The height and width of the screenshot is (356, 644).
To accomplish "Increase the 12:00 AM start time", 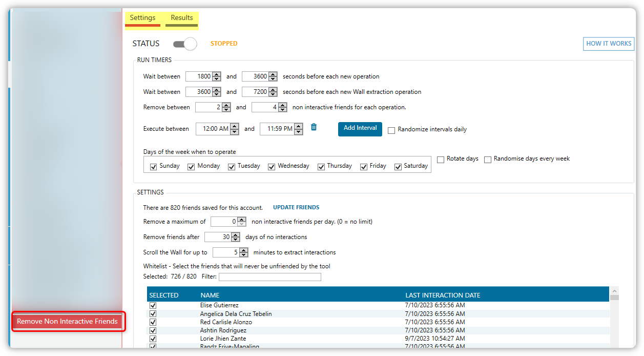I will [235, 126].
